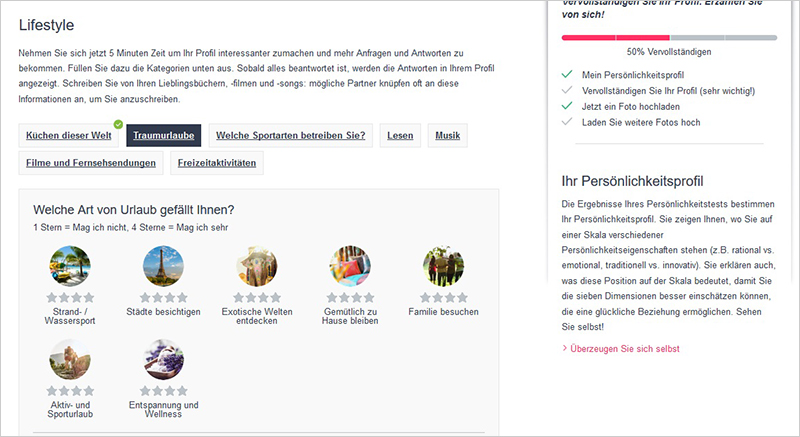Click the Aktiv- und Sporturlaub image
800x437 pixels.
coord(70,359)
